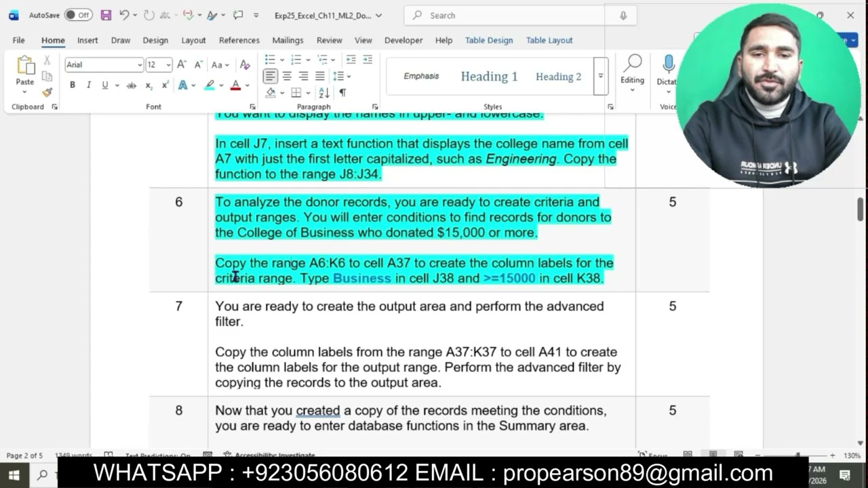Open the Borders button

(x=296, y=92)
